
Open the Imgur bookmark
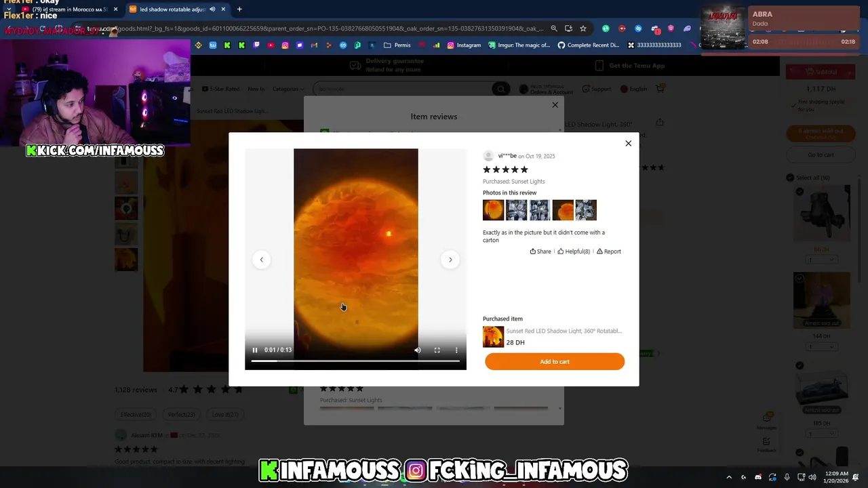[x=519, y=45]
